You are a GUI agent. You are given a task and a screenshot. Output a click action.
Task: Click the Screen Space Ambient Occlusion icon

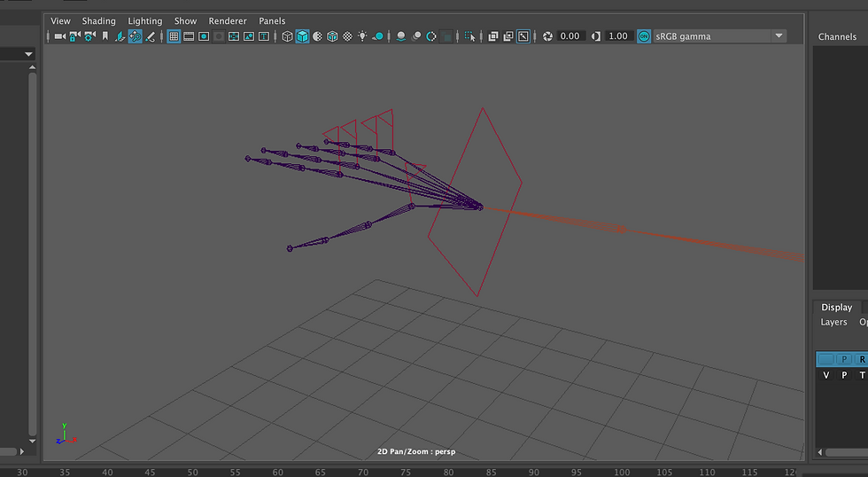(x=401, y=36)
